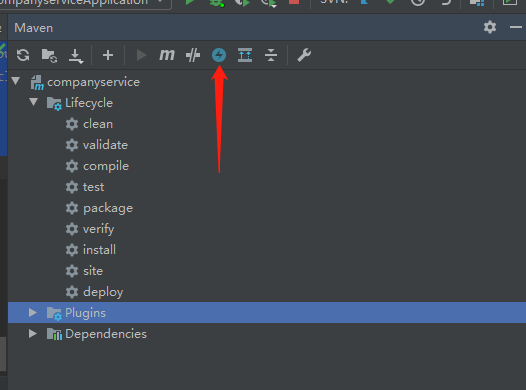Show SVN history clock icon
The height and width of the screenshot is (390, 526).
[418, 2]
